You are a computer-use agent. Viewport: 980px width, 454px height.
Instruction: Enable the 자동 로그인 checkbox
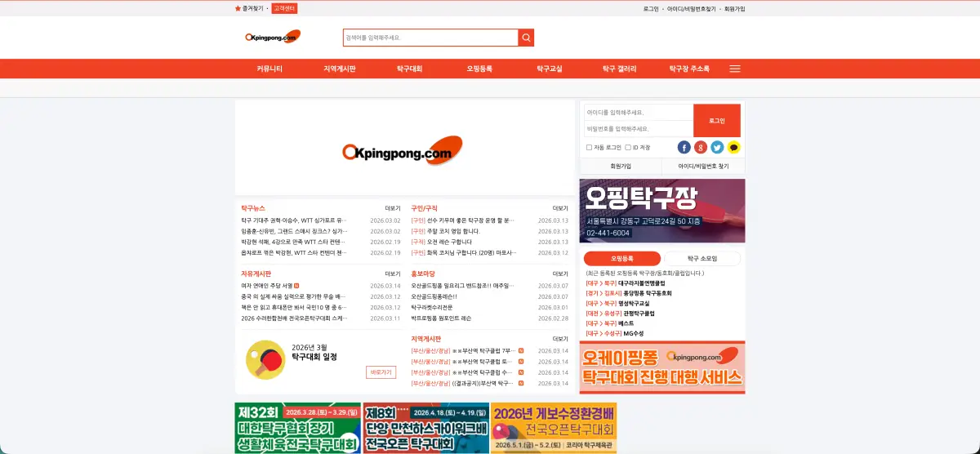tap(590, 148)
